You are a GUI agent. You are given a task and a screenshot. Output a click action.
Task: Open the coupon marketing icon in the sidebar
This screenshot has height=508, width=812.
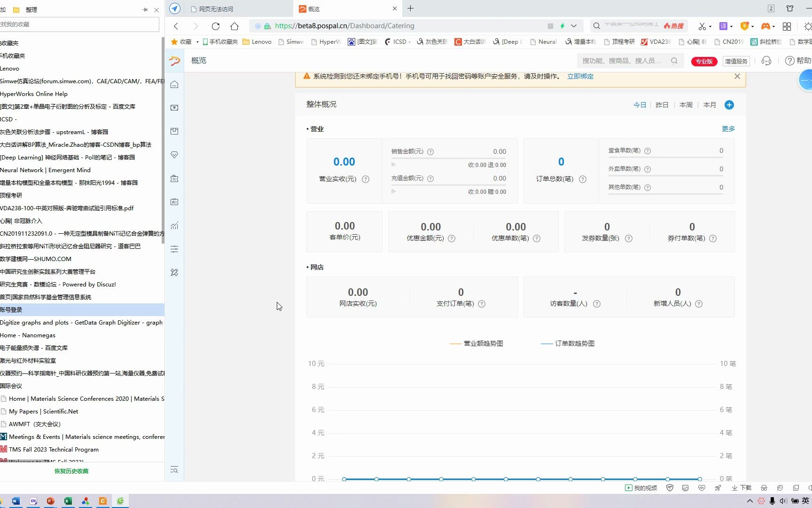pyautogui.click(x=174, y=178)
